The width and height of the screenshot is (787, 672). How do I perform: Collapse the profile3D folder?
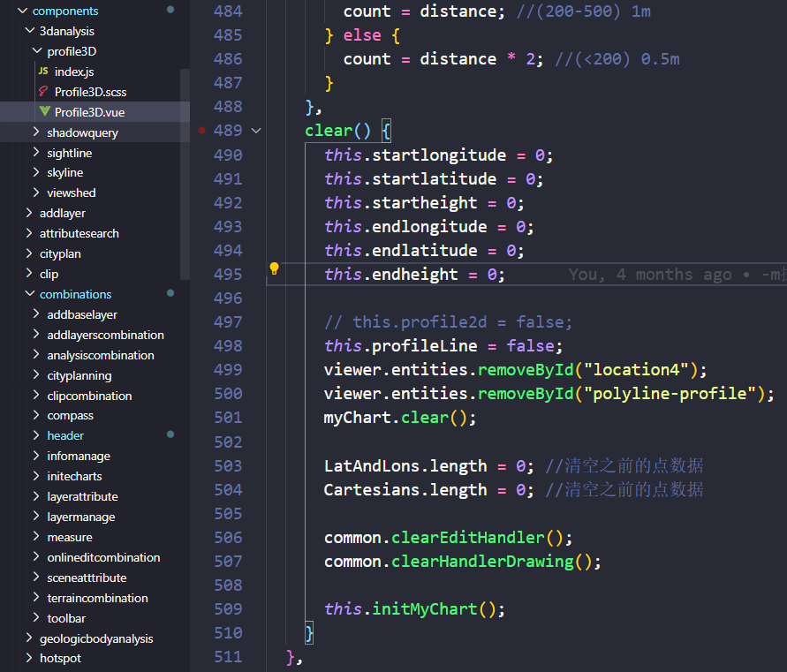pos(36,50)
